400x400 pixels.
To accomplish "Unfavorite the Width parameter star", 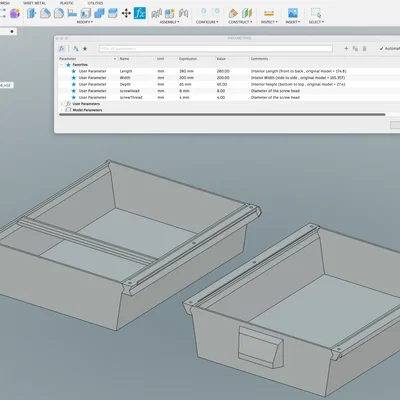I will [74, 78].
